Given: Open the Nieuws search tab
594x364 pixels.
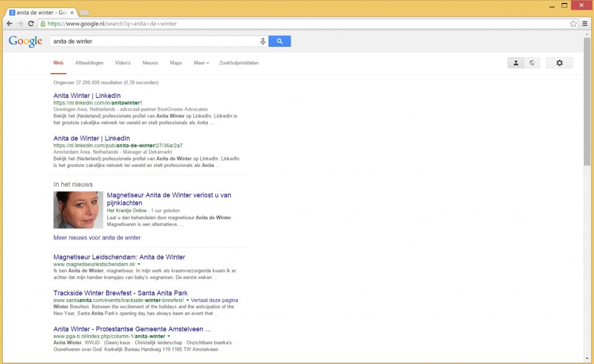Looking at the screenshot, I should (x=150, y=63).
